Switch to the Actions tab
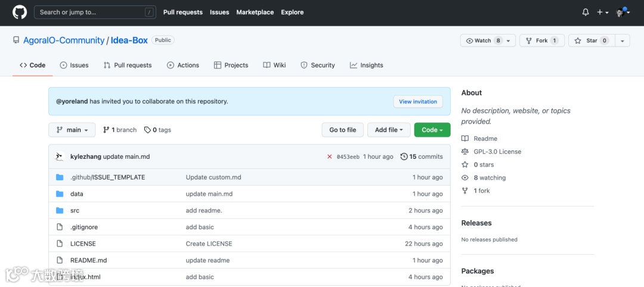This screenshot has height=287, width=644. 183,65
